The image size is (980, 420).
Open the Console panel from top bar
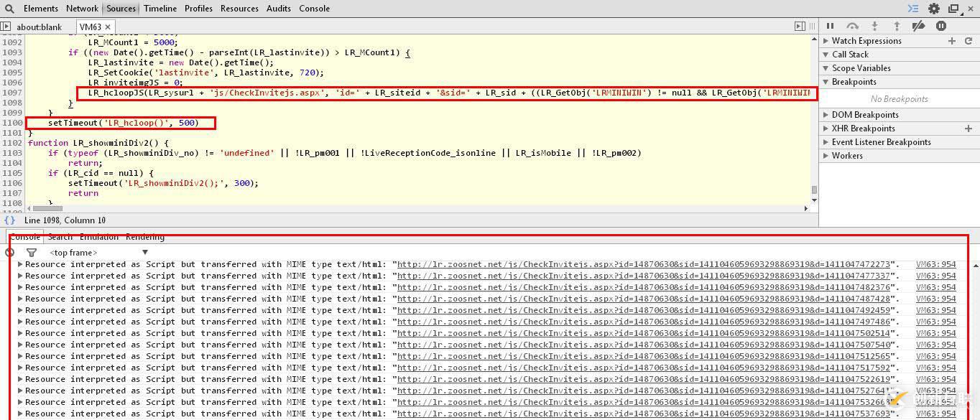pyautogui.click(x=314, y=9)
